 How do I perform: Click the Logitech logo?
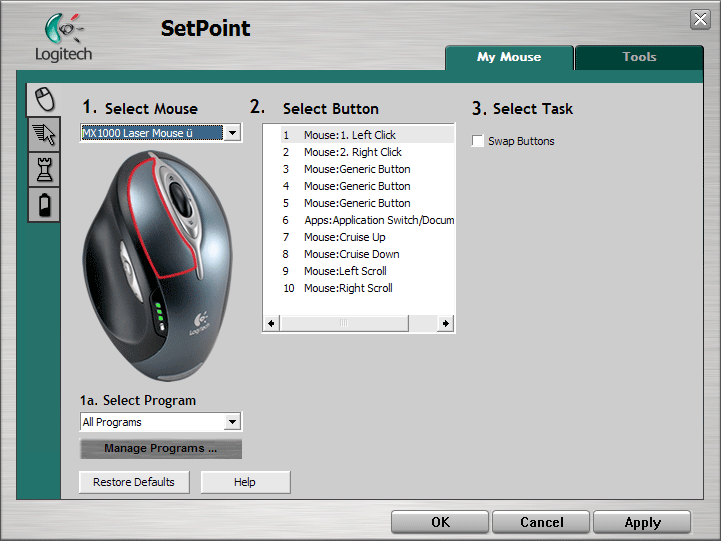coord(63,38)
